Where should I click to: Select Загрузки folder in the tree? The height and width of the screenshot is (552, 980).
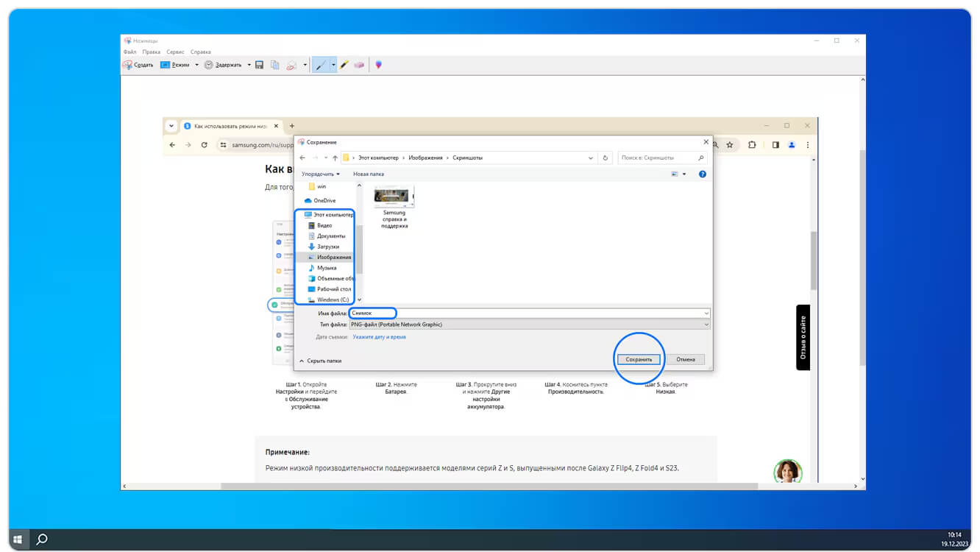(x=328, y=247)
